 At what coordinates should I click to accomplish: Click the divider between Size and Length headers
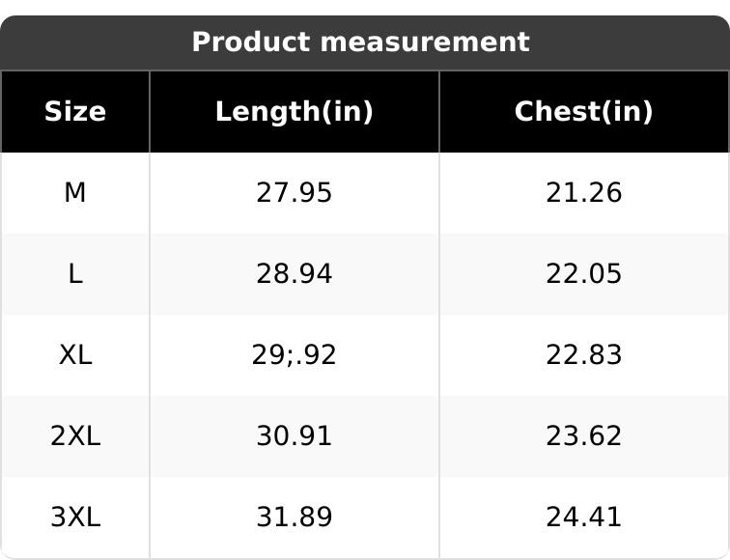point(150,112)
